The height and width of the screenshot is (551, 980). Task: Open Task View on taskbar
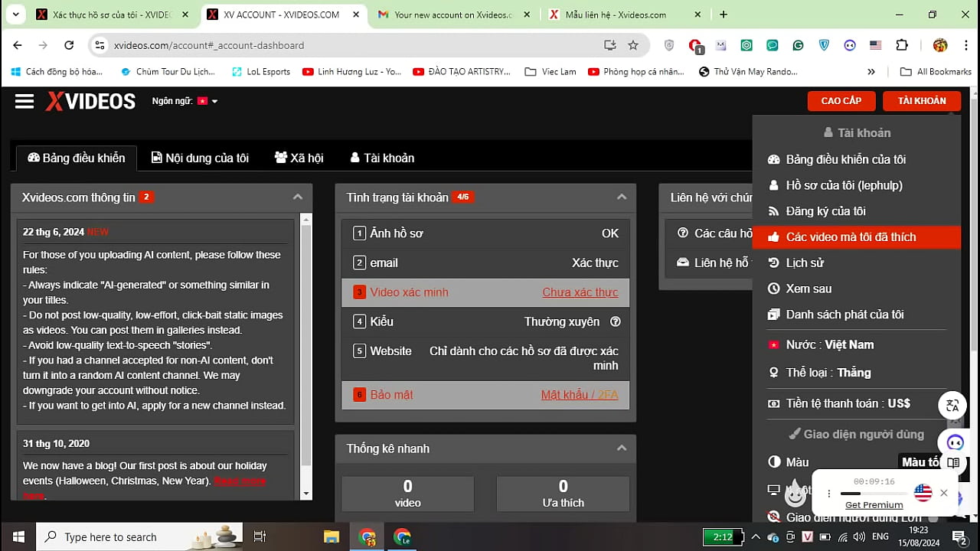(260, 536)
